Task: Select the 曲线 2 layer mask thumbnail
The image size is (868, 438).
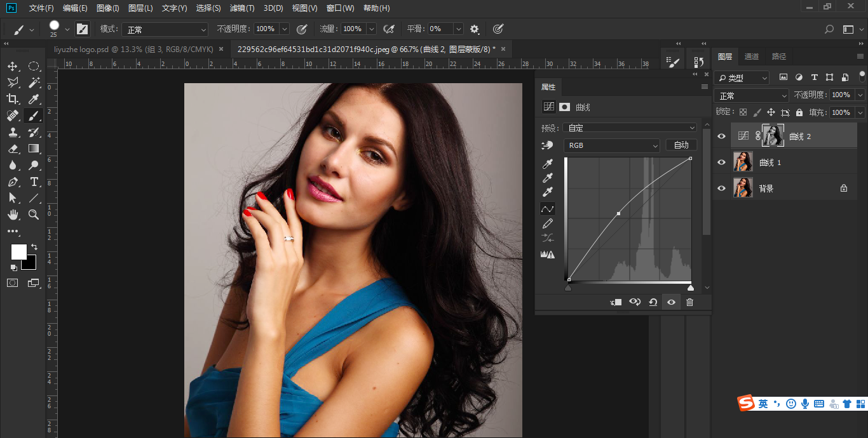Action: point(773,136)
